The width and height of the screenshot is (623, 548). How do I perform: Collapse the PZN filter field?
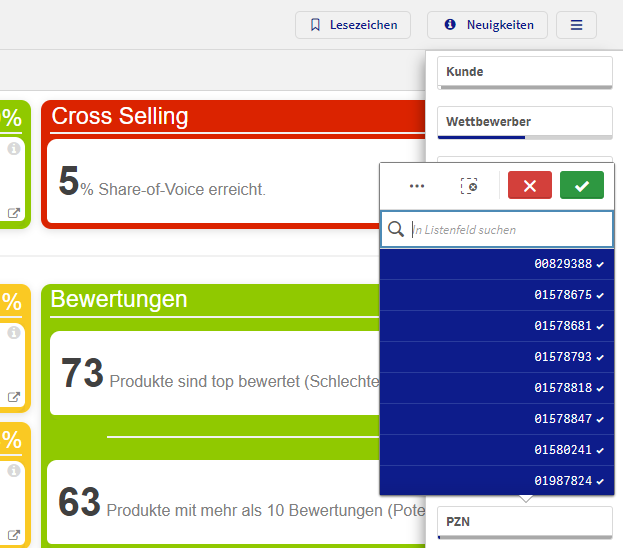525,522
